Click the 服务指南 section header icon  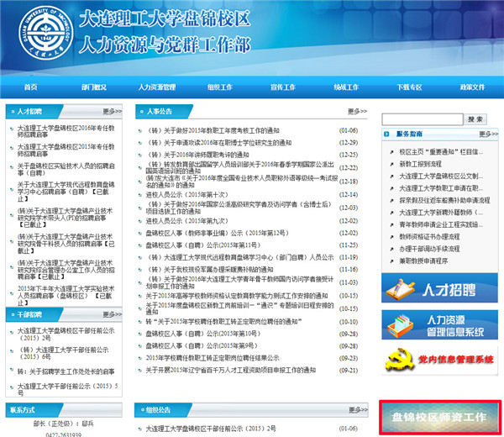[x=387, y=134]
